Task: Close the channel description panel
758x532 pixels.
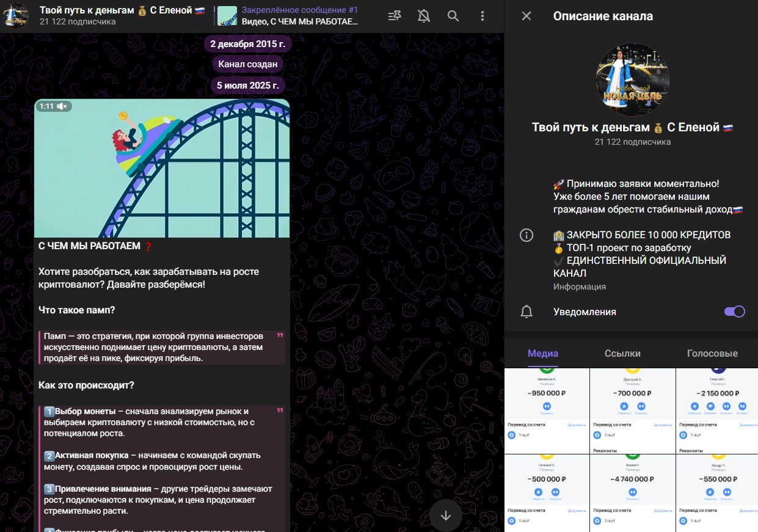Action: (x=527, y=16)
